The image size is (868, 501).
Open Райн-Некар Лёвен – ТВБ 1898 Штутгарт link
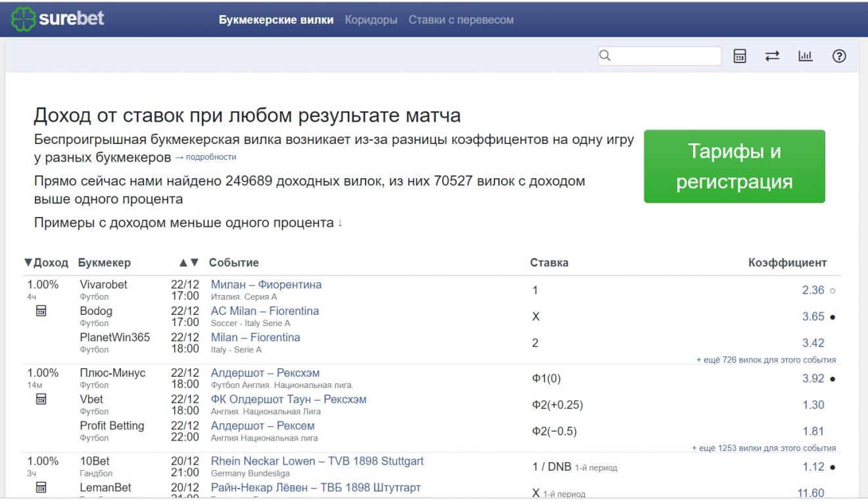click(316, 487)
